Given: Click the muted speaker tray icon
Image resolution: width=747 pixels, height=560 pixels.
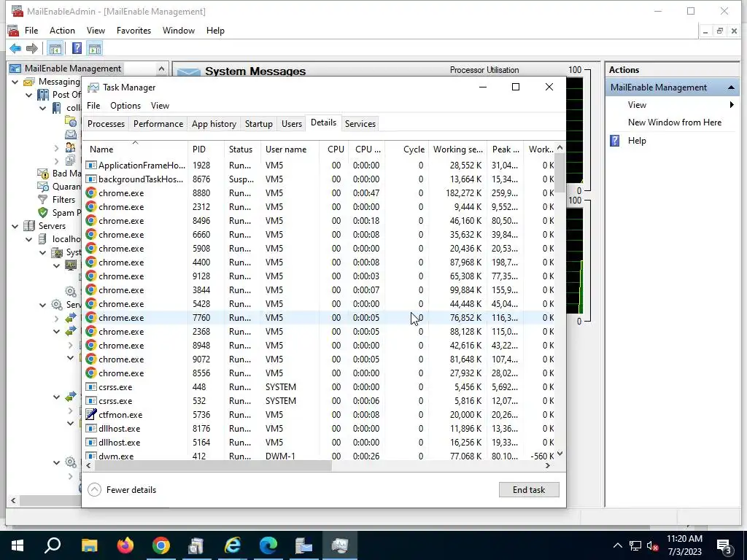Looking at the screenshot, I should [653, 545].
